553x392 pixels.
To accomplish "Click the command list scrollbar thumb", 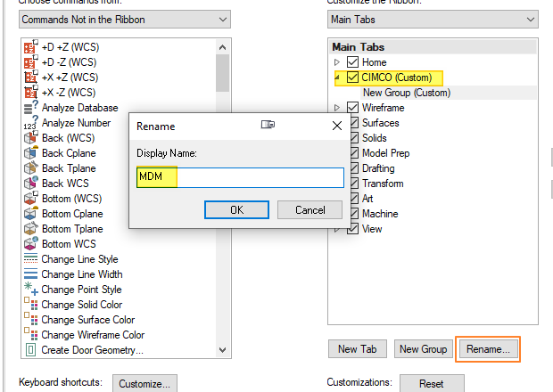I will (x=223, y=73).
